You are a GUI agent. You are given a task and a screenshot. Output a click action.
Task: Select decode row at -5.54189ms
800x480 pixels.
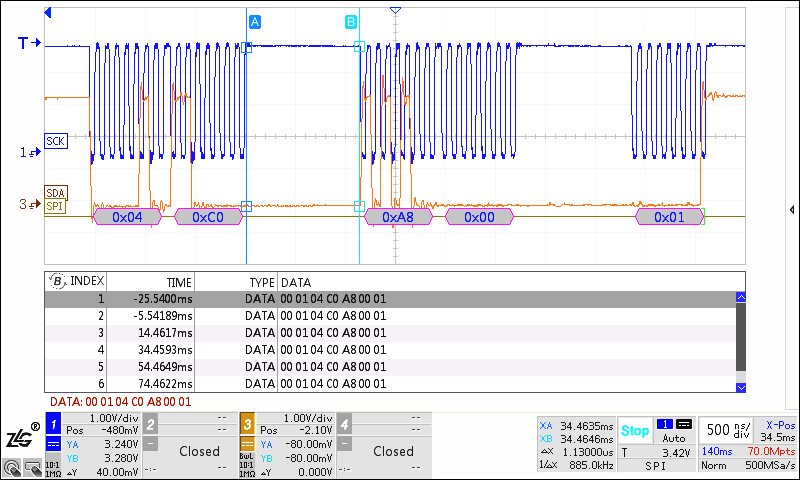(390, 316)
